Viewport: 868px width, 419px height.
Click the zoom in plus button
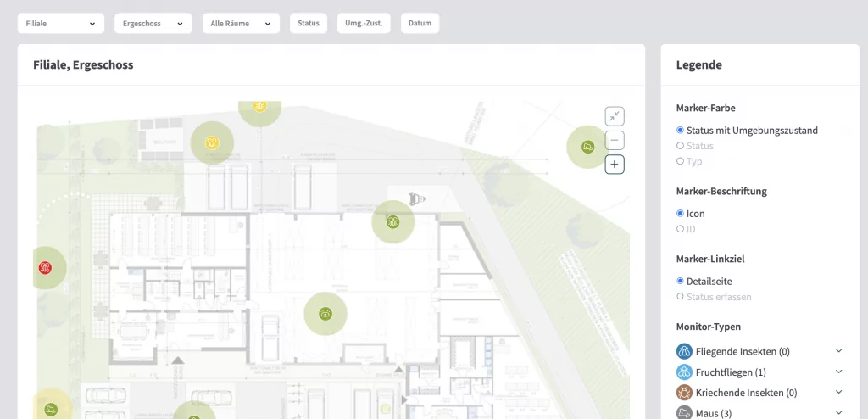tap(615, 165)
